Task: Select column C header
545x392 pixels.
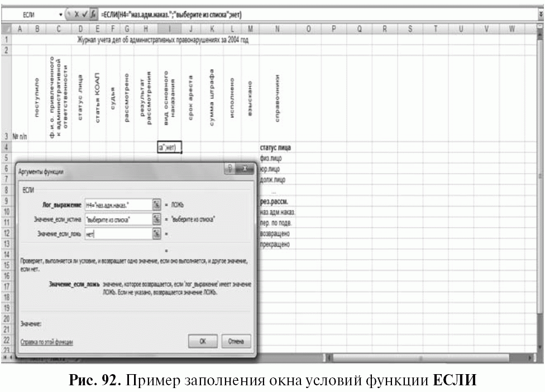Action: pos(59,29)
